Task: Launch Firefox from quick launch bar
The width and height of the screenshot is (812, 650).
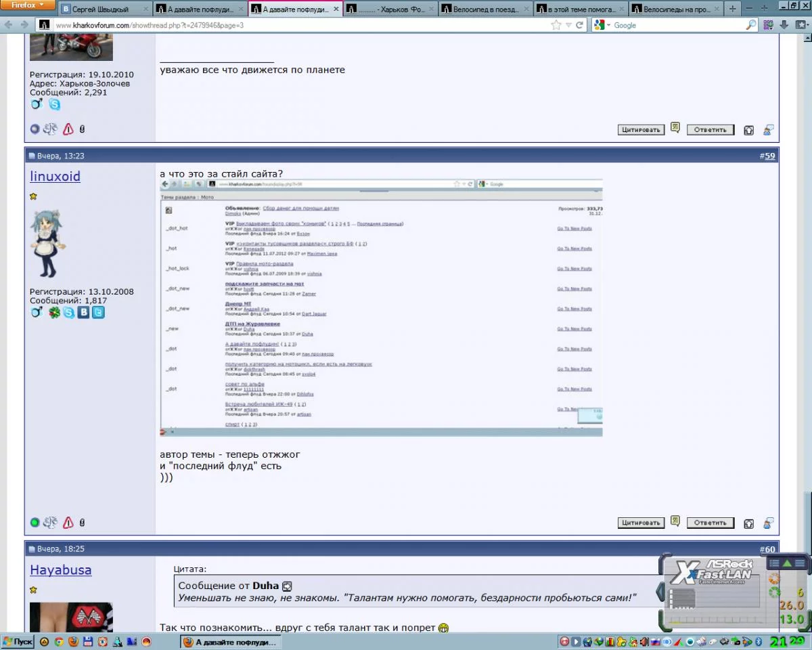Action: (x=73, y=642)
